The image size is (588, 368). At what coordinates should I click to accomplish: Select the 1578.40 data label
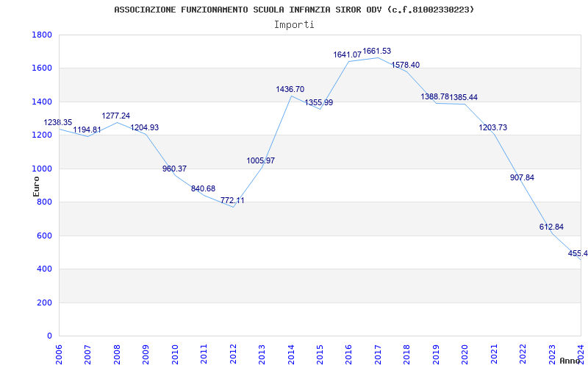[x=406, y=65]
